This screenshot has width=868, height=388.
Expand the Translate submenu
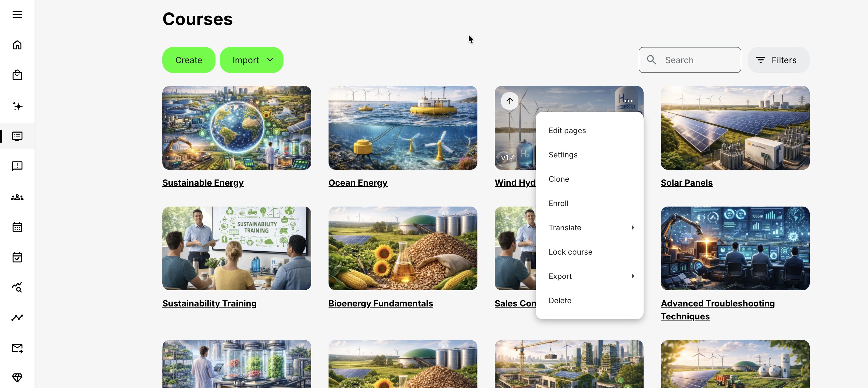589,227
